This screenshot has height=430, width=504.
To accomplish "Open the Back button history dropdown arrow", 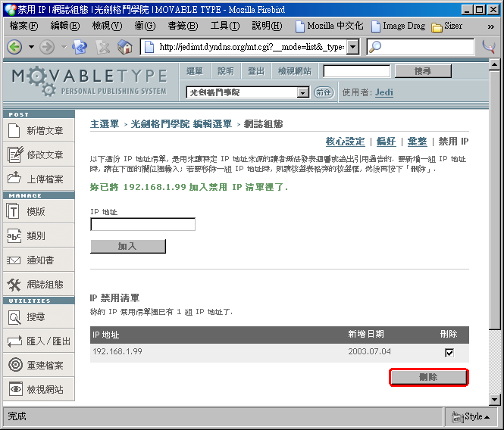I will tap(31, 47).
